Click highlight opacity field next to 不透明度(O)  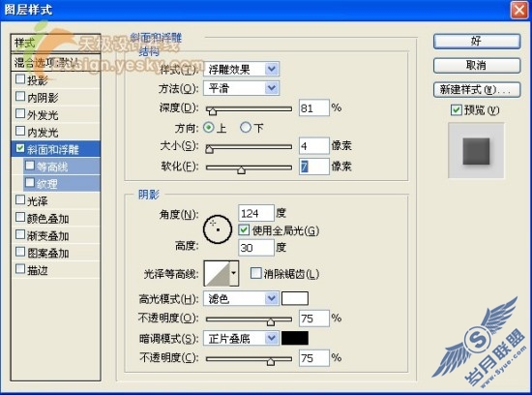314,319
